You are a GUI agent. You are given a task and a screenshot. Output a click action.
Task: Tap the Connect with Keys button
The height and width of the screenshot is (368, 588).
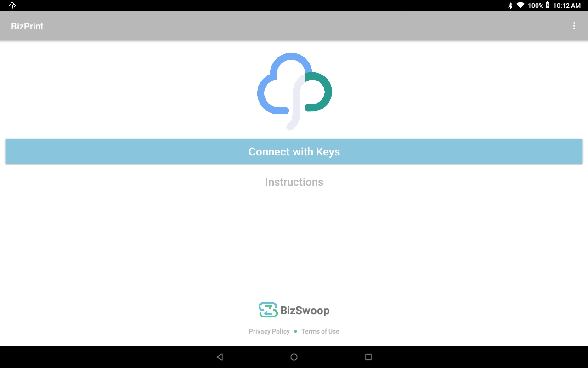[294, 151]
